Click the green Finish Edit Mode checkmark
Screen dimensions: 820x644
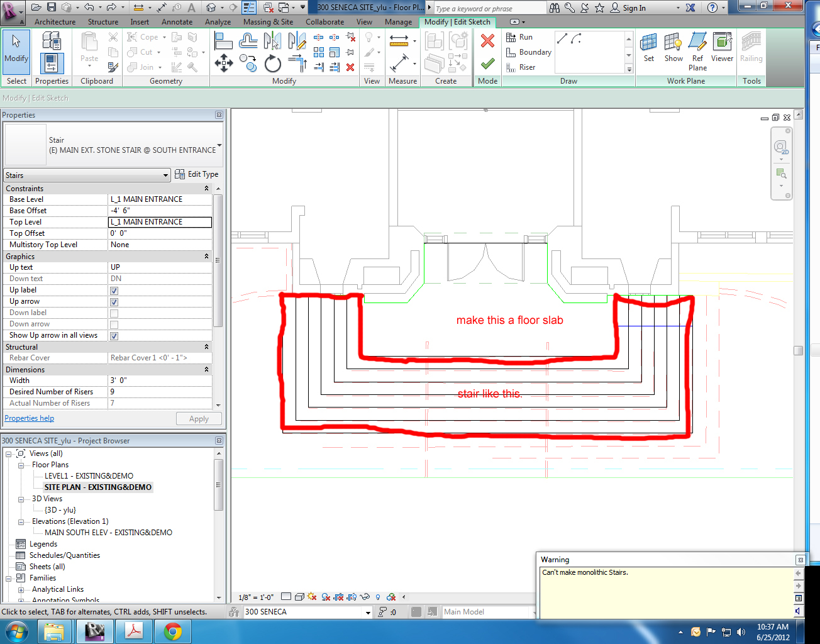[487, 64]
